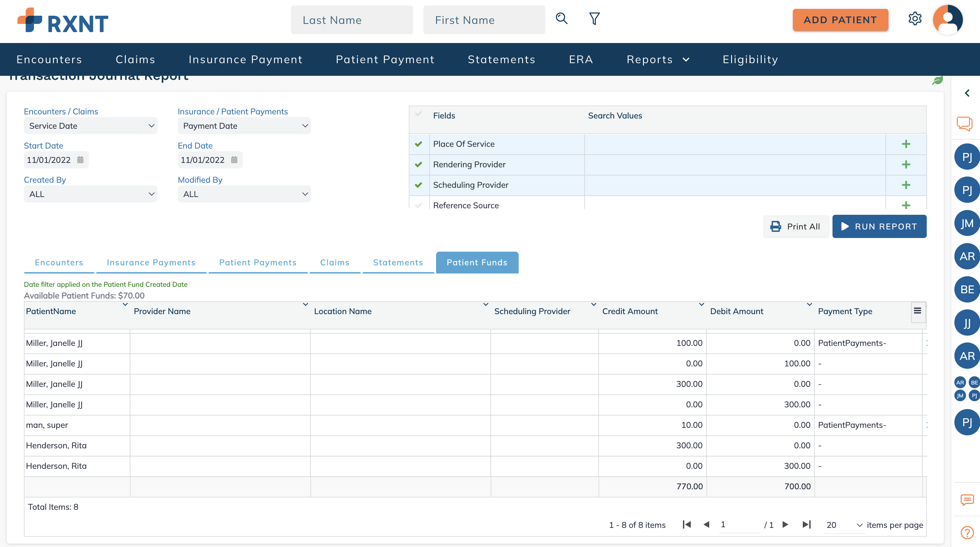980x547 pixels.
Task: Open the Eligibility menu item
Action: pyautogui.click(x=750, y=59)
